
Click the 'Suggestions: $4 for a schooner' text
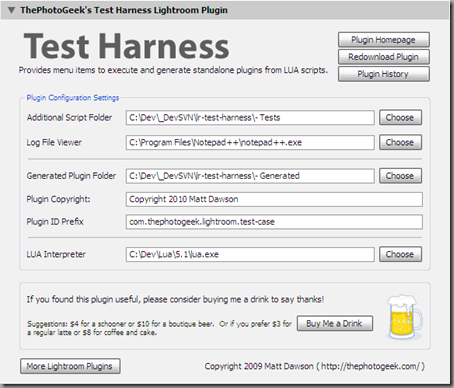click(x=159, y=328)
